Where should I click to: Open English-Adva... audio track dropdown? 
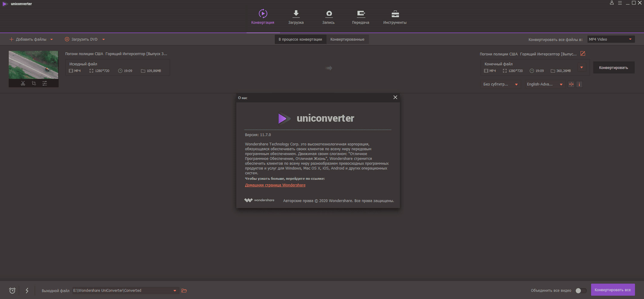click(x=544, y=84)
